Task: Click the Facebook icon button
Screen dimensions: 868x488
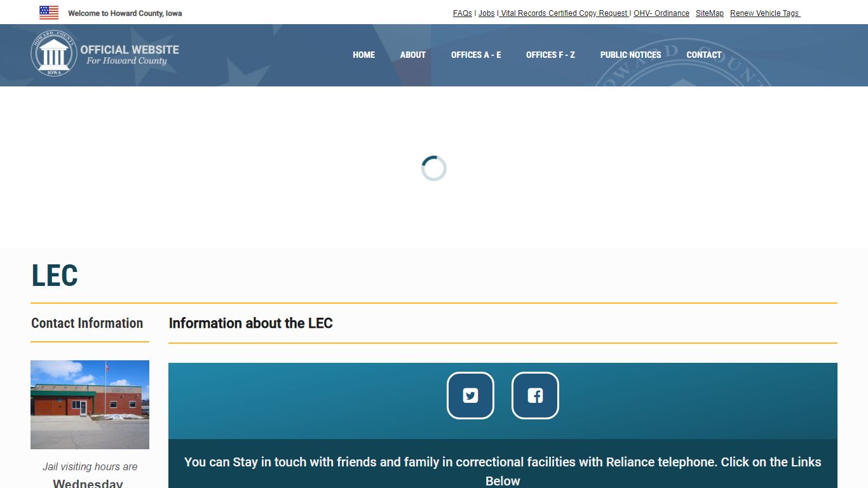Action: [535, 395]
